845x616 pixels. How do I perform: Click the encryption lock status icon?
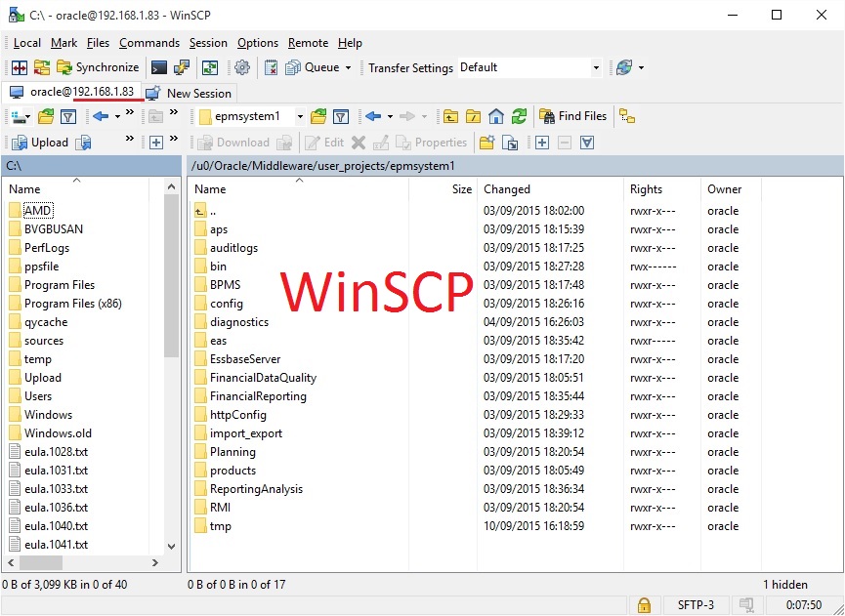[x=643, y=605]
